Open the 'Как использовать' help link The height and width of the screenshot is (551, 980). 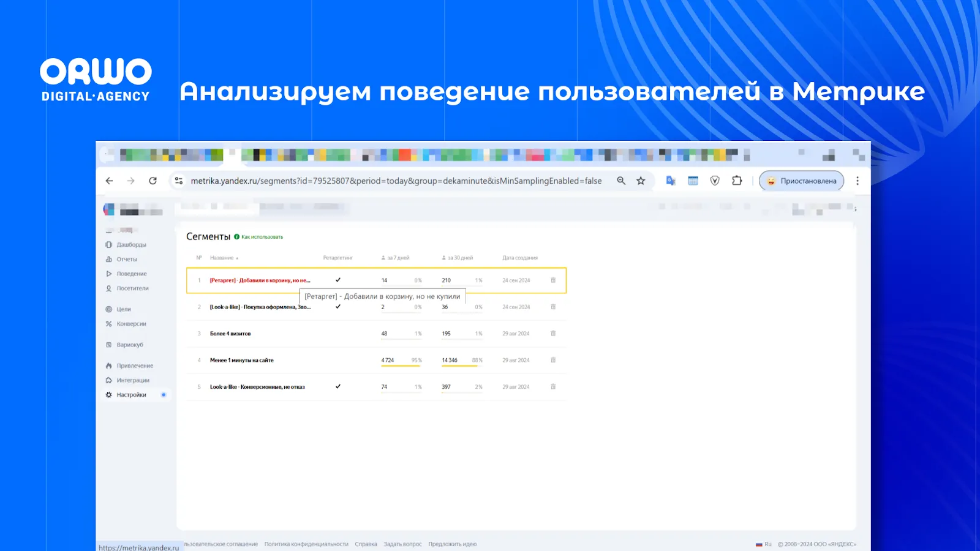(262, 237)
